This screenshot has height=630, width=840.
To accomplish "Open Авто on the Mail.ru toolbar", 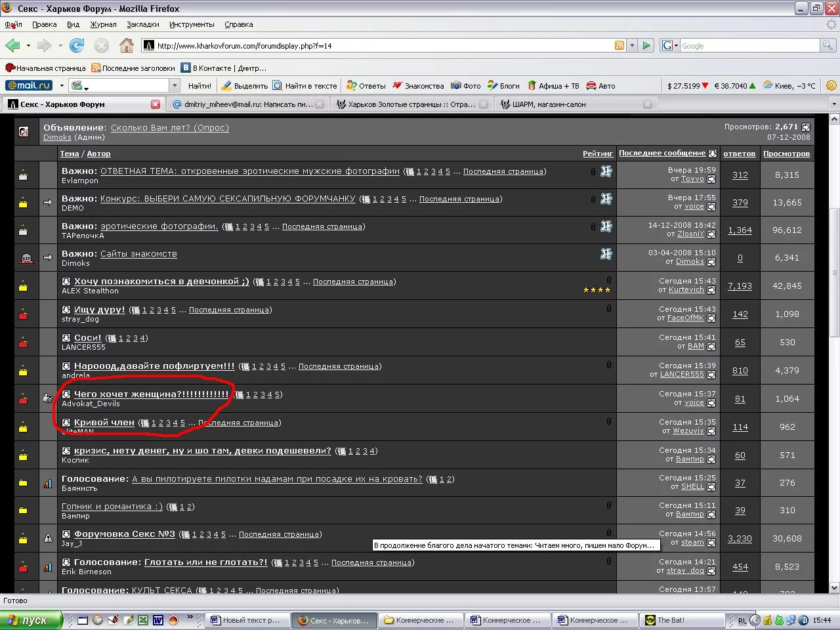I will pos(600,86).
